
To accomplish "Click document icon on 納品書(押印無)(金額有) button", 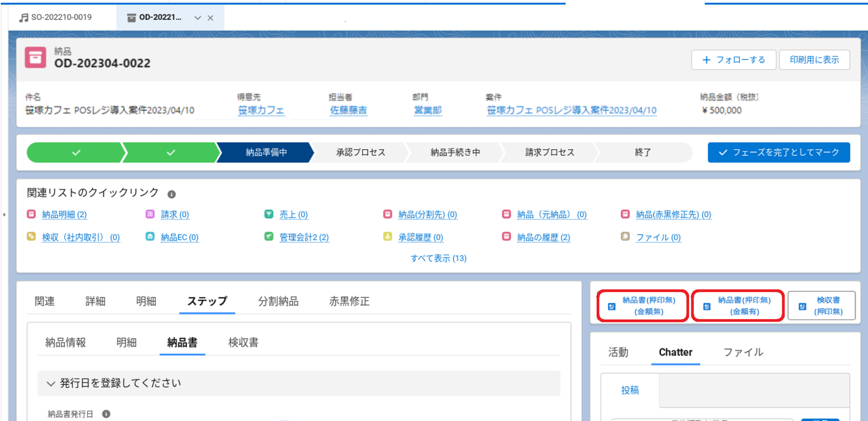I will (707, 306).
